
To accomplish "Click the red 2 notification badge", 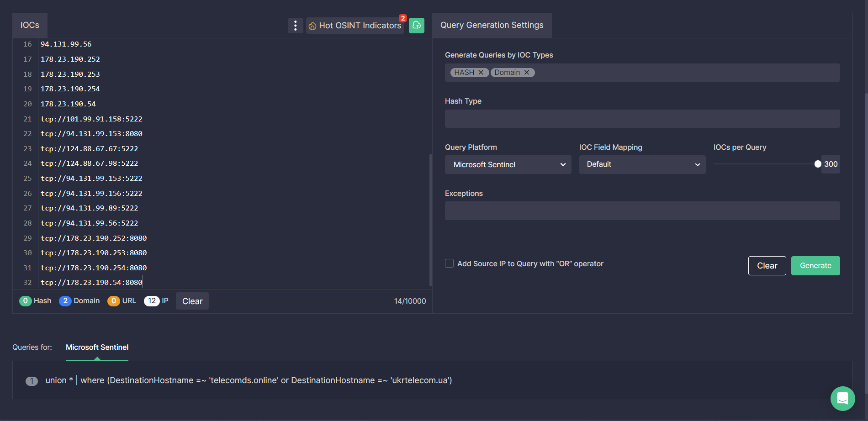I will point(403,18).
